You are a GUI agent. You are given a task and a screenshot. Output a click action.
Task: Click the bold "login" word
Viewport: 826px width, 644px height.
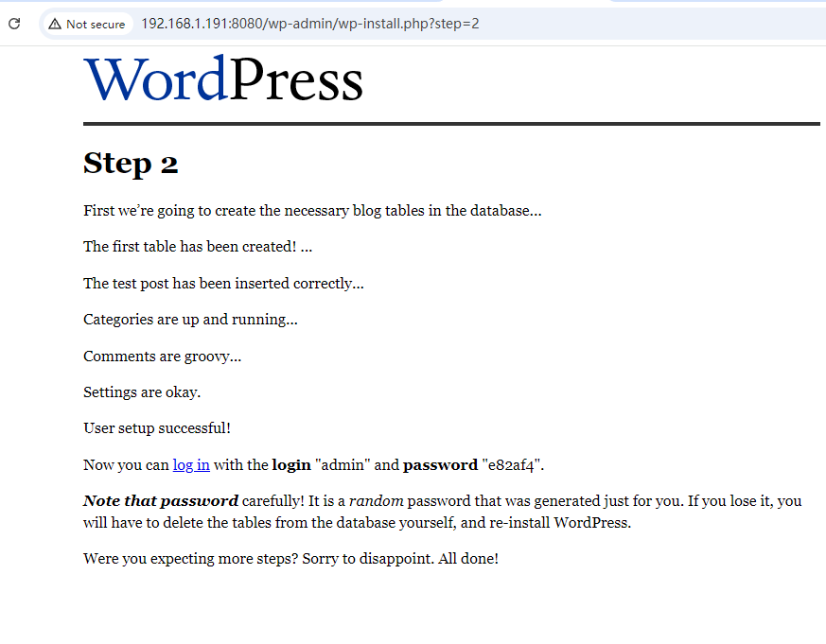click(x=290, y=465)
